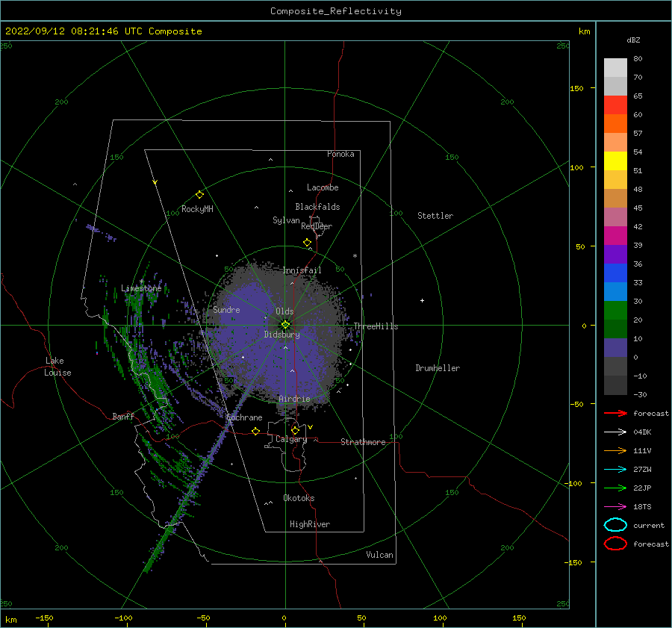Click the Vulcan label
The height and width of the screenshot is (628, 672).
[x=379, y=555]
